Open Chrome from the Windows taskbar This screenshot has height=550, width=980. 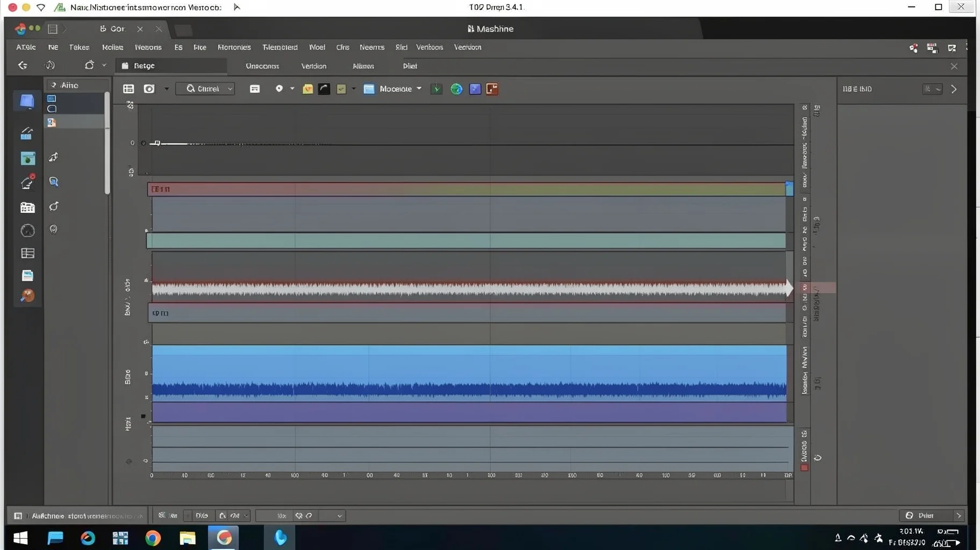click(153, 538)
